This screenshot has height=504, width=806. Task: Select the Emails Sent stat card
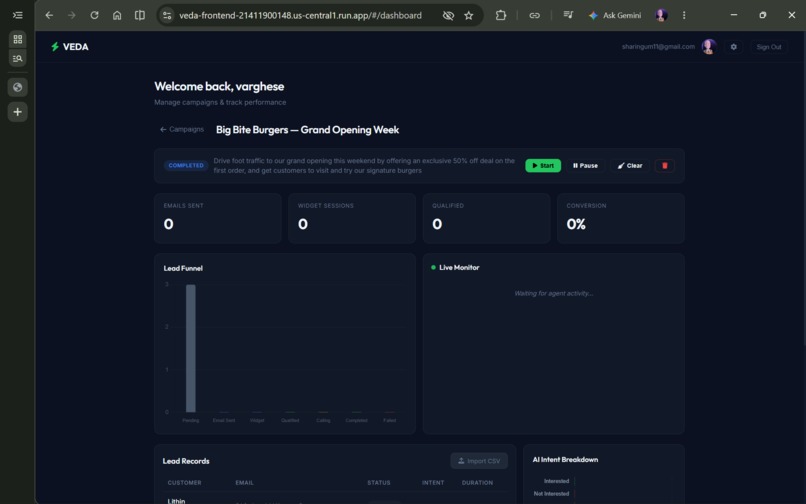pos(218,218)
